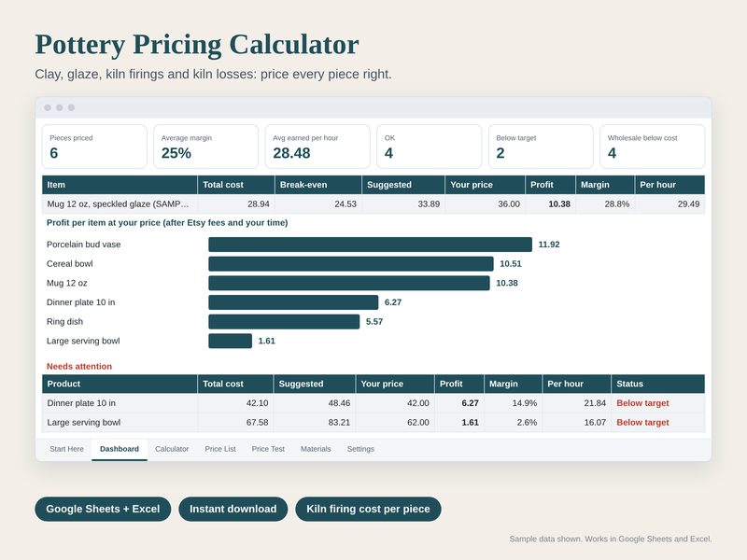Click the Cereal bowl profit bar
The width and height of the screenshot is (747, 560).
coord(351,264)
